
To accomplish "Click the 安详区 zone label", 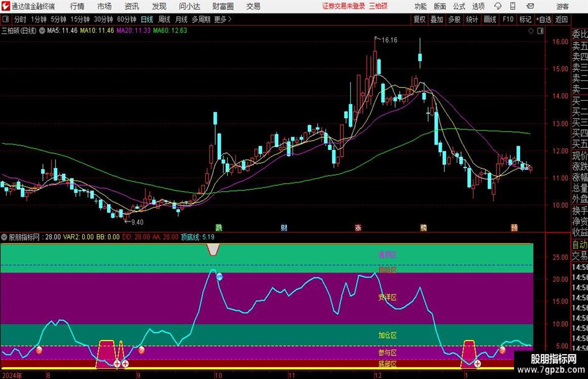I will tap(388, 297).
